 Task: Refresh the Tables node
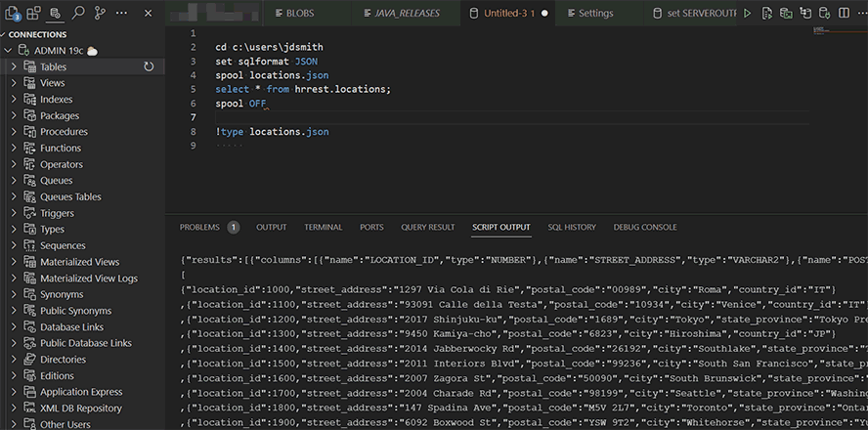tap(149, 67)
